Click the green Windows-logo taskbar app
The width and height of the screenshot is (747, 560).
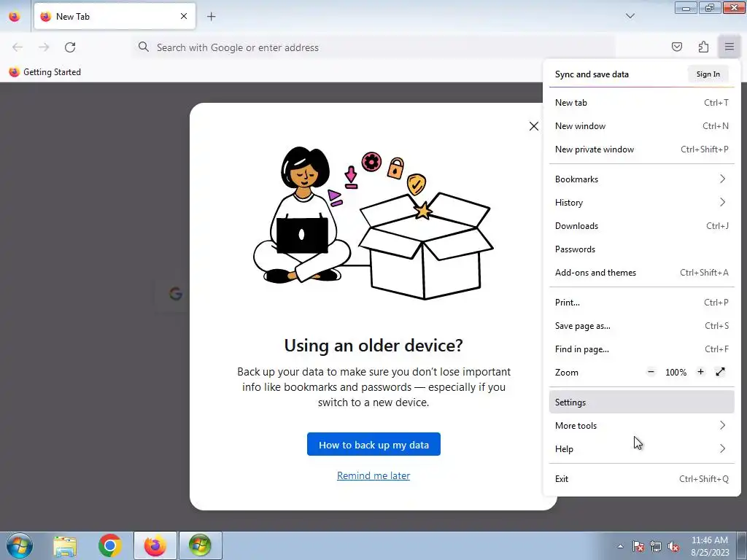point(200,545)
